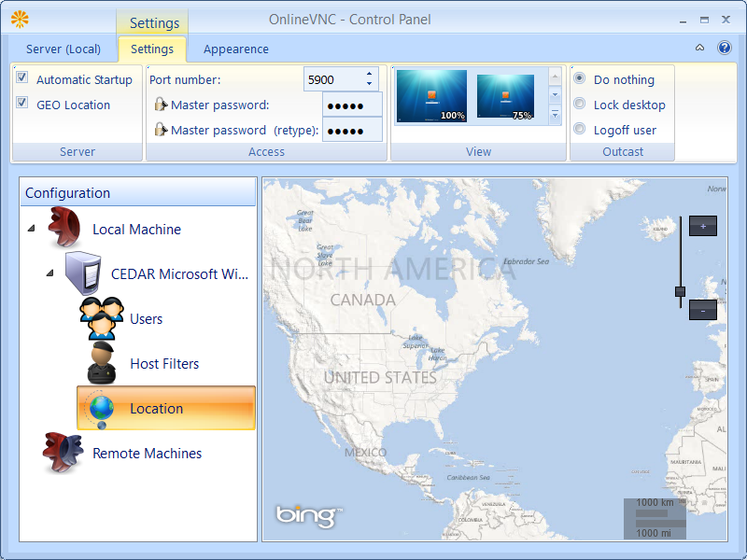This screenshot has width=747, height=560.
Task: Select the Local Machine tree item
Action: [x=136, y=229]
